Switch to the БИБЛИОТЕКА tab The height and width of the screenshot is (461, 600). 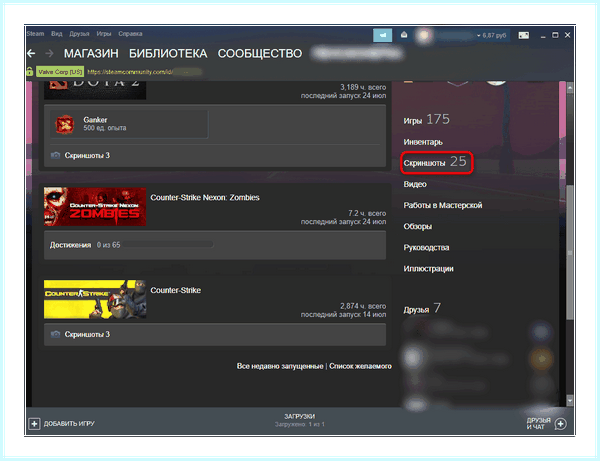click(168, 53)
